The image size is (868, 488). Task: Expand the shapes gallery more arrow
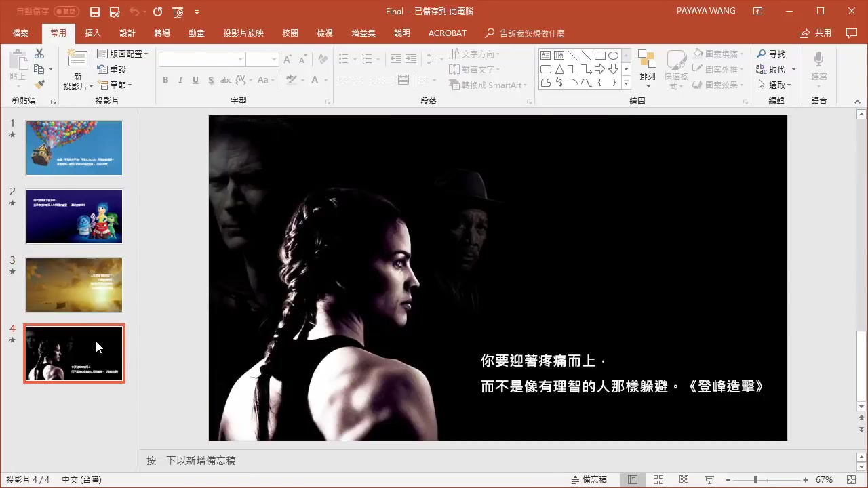coord(626,83)
